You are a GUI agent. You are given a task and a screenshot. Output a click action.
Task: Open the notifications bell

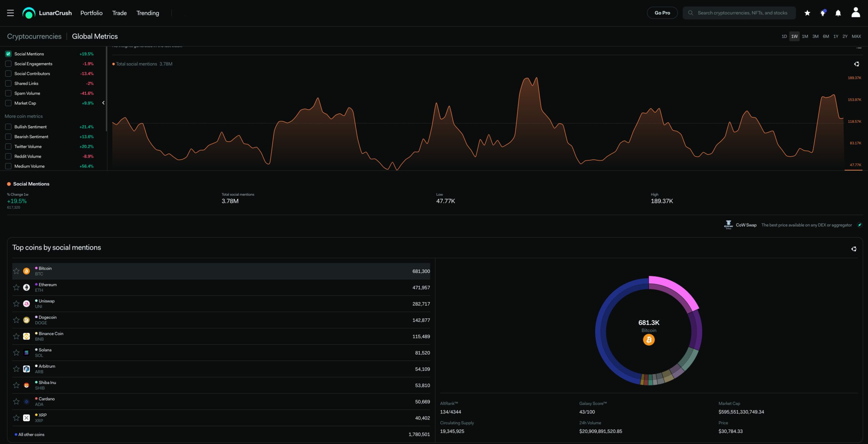838,13
